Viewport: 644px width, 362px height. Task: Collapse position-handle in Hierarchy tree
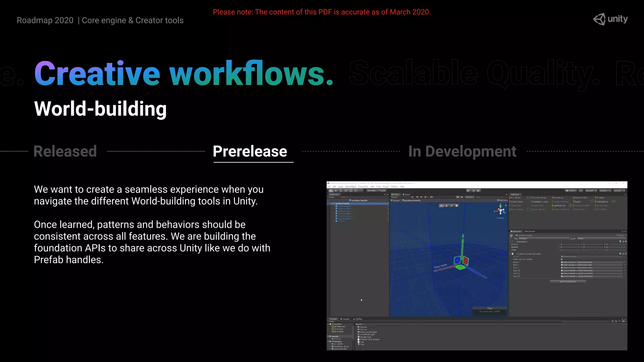pyautogui.click(x=332, y=204)
